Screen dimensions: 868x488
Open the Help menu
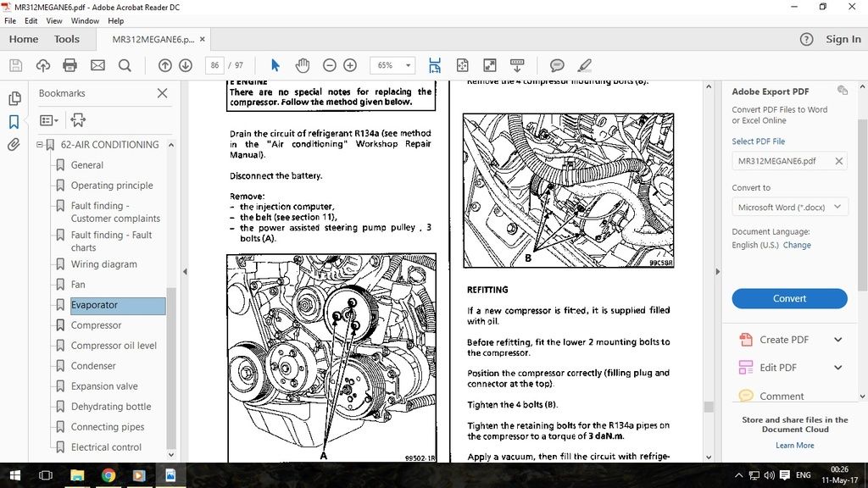pos(115,21)
